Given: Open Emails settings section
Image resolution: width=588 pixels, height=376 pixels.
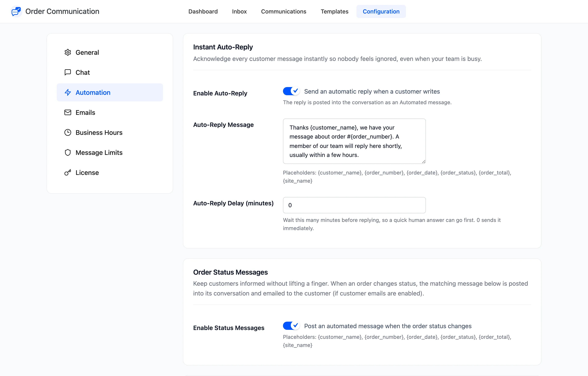Looking at the screenshot, I should (110, 112).
